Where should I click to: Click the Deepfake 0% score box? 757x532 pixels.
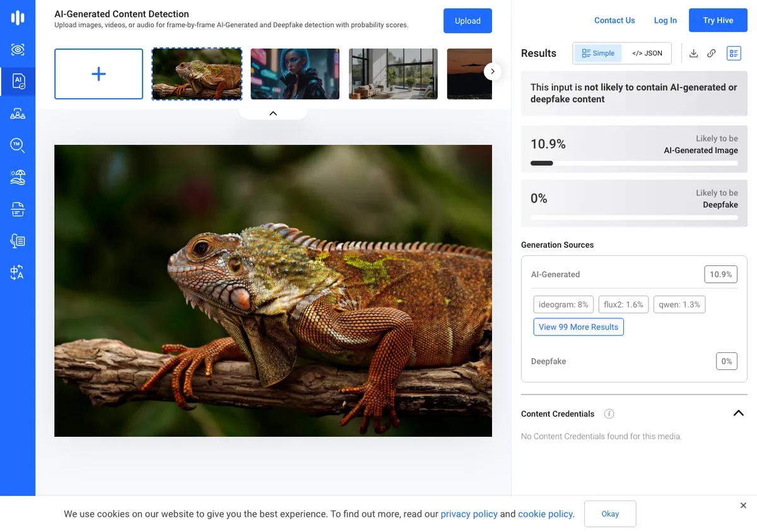(x=727, y=361)
